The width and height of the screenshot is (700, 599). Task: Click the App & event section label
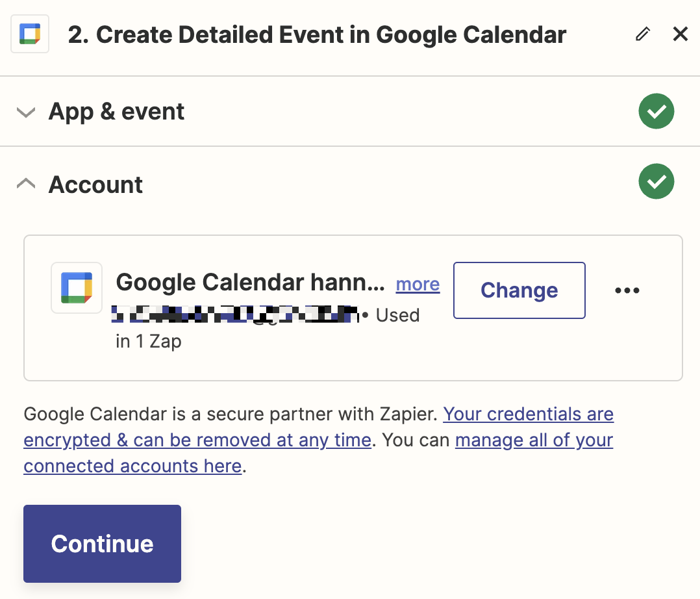pyautogui.click(x=116, y=112)
